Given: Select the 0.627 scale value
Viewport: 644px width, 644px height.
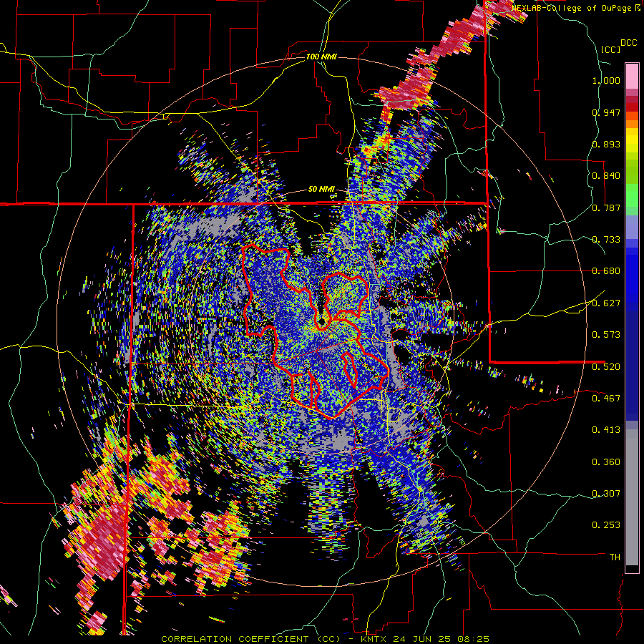Looking at the screenshot, I should [x=606, y=303].
